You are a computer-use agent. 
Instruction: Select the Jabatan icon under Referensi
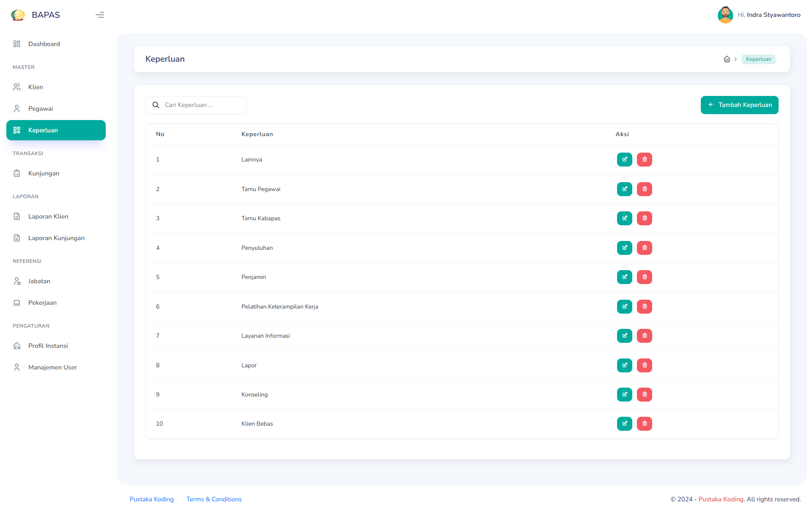(x=17, y=281)
